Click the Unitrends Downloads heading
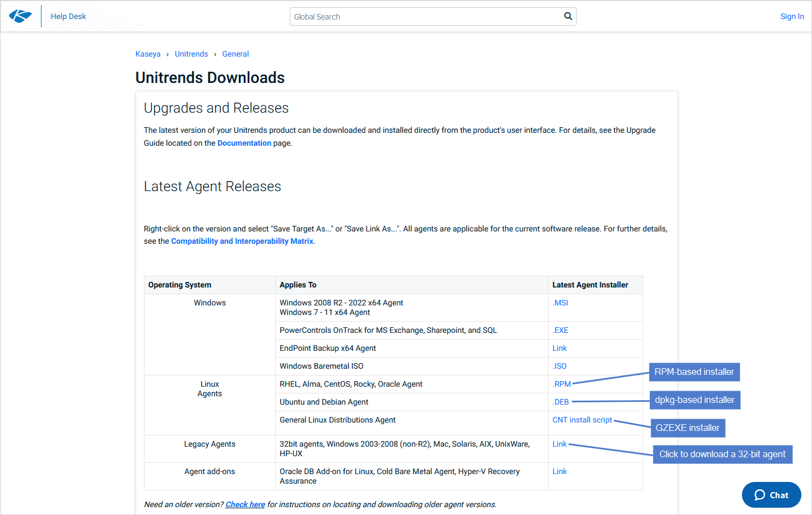812x515 pixels. tap(210, 77)
